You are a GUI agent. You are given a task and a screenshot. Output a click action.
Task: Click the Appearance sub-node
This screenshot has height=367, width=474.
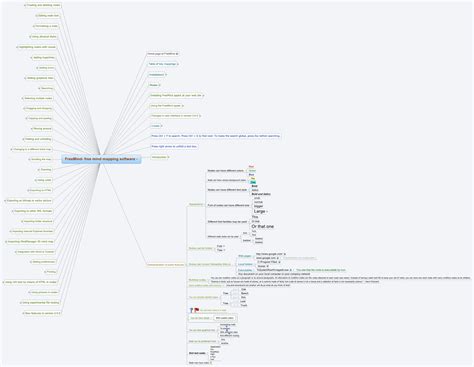(196, 204)
